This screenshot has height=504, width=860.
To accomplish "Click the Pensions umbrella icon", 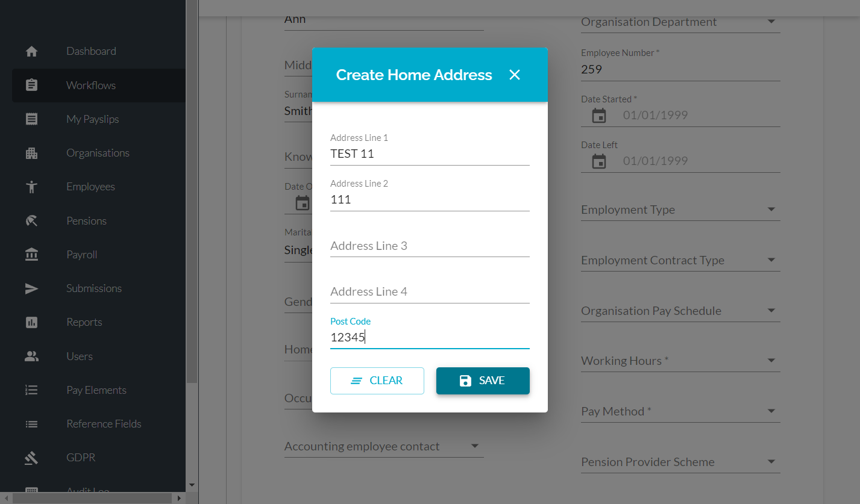I will click(x=31, y=221).
